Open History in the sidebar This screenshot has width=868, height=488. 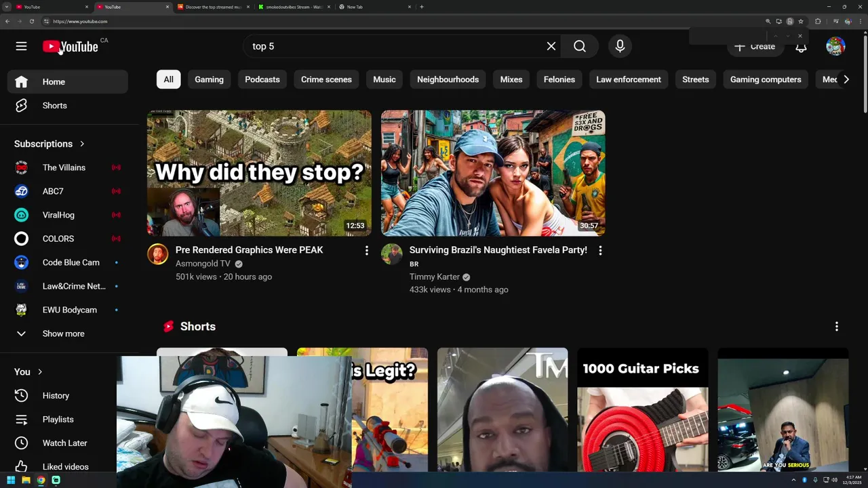68,396
